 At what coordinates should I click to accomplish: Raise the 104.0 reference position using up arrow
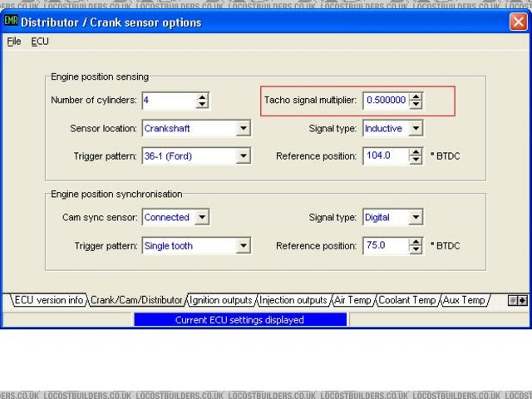pos(416,151)
